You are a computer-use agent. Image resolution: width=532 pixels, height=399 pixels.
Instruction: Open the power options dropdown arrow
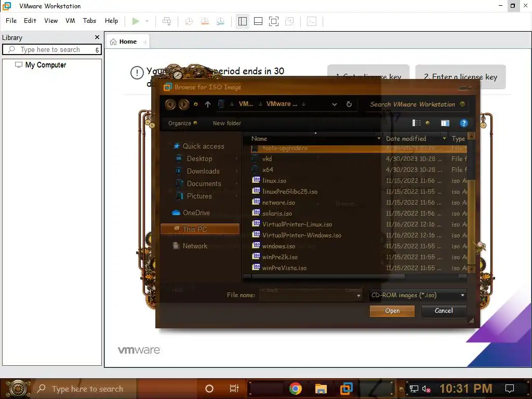point(147,21)
